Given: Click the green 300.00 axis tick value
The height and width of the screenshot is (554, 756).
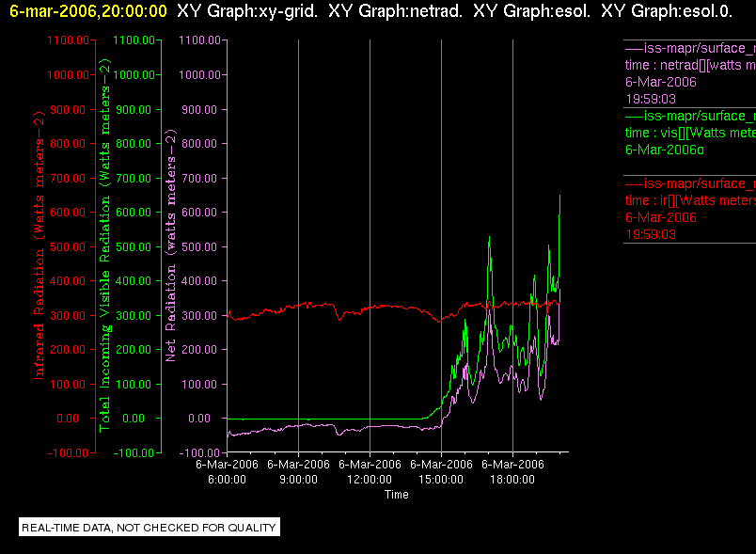Looking at the screenshot, I should [134, 316].
